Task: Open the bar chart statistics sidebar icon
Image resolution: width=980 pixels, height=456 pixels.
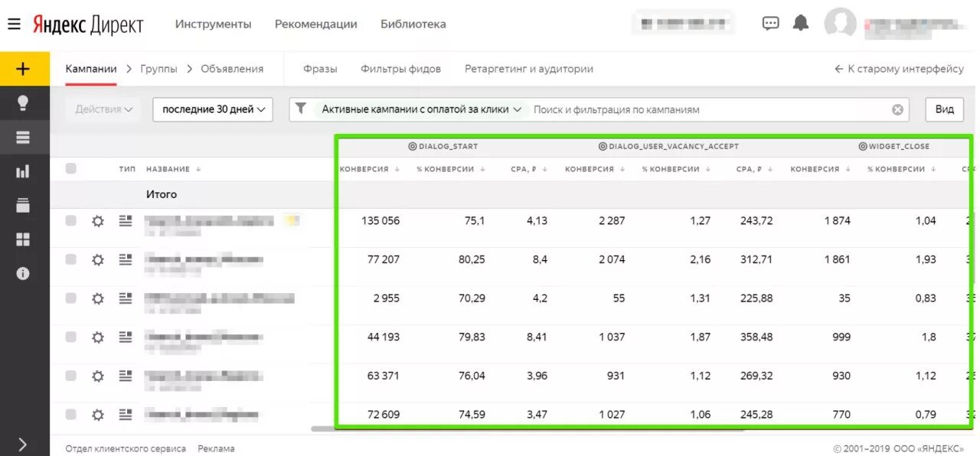Action: click(x=23, y=171)
